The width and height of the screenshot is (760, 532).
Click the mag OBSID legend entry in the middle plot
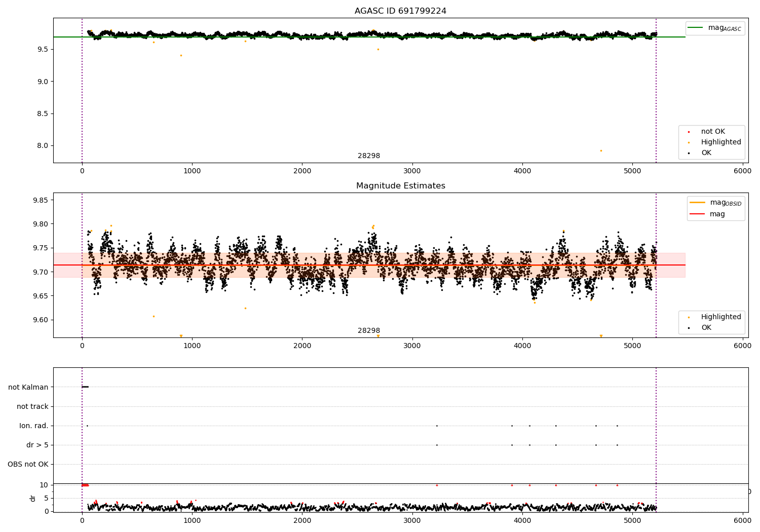point(715,203)
